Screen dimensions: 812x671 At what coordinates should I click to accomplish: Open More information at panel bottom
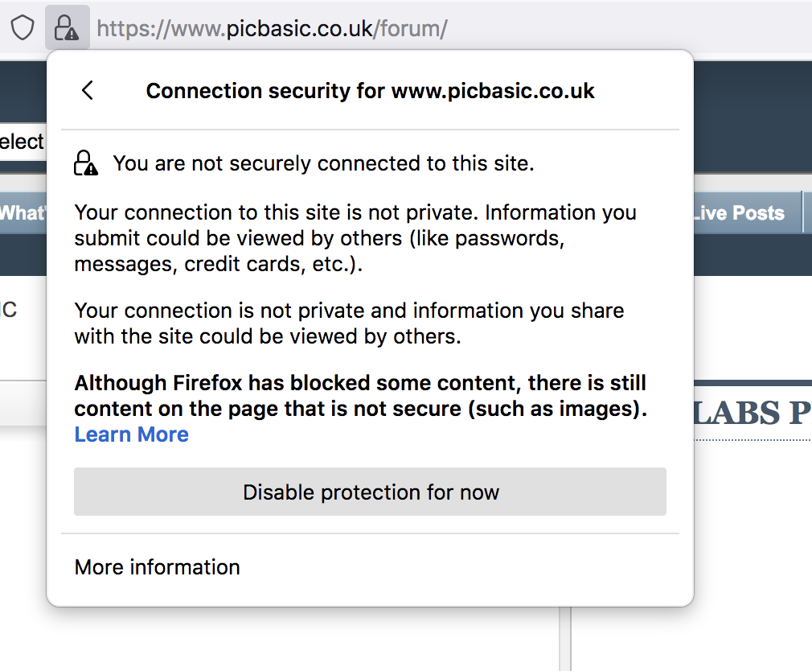157,567
